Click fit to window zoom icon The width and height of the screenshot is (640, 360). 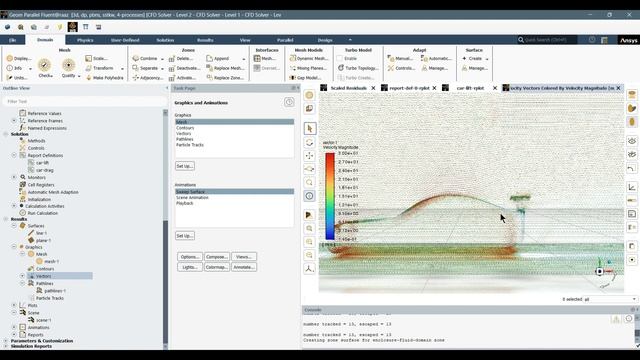pos(309,229)
